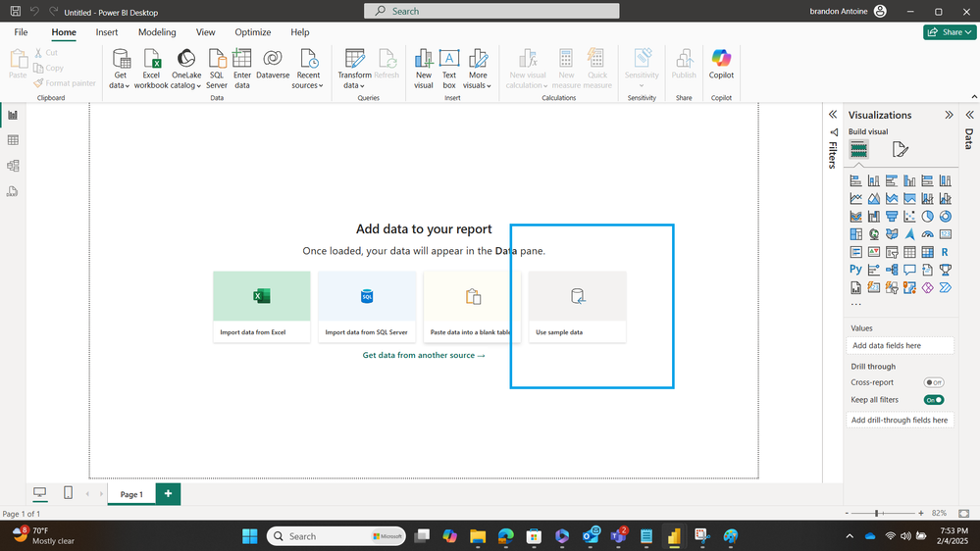
Task: Switch to Report view in left sidebar
Action: pyautogui.click(x=13, y=115)
